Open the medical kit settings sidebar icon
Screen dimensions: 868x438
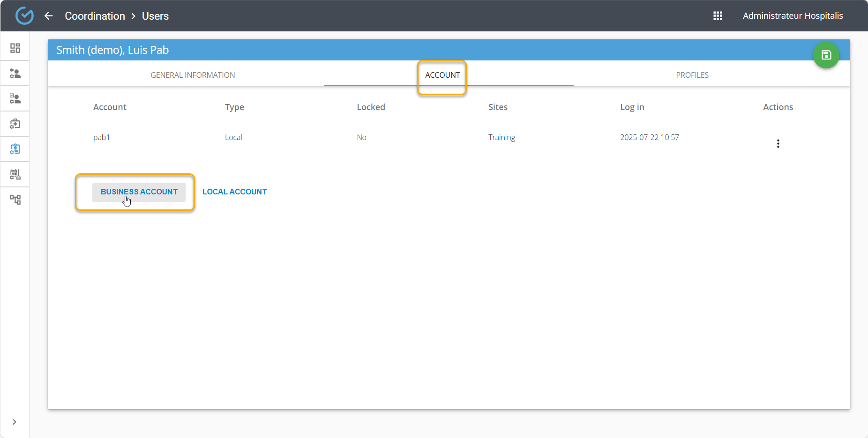(15, 124)
